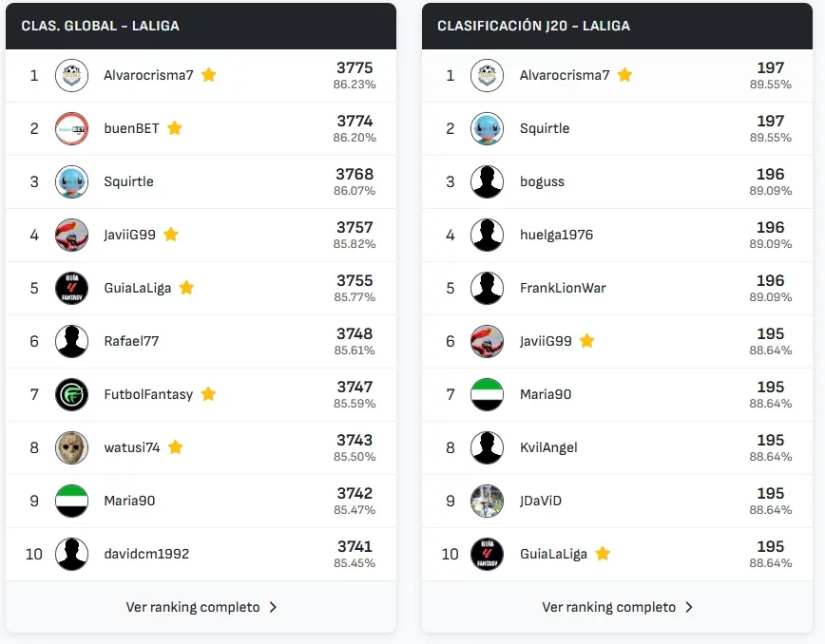
Task: Click GuiaLaLiga avatar in global ranking
Action: [71, 288]
